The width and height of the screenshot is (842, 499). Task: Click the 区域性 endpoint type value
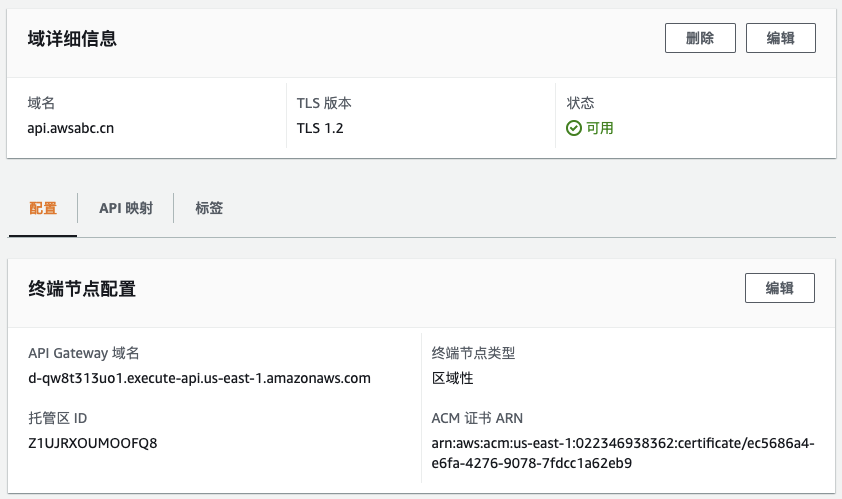tap(452, 378)
